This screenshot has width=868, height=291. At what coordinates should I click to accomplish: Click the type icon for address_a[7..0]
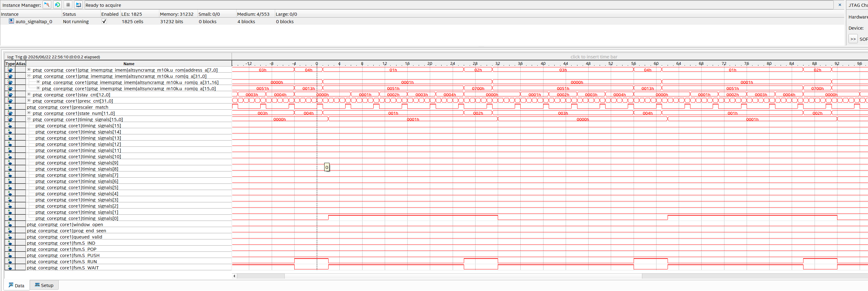[10, 70]
